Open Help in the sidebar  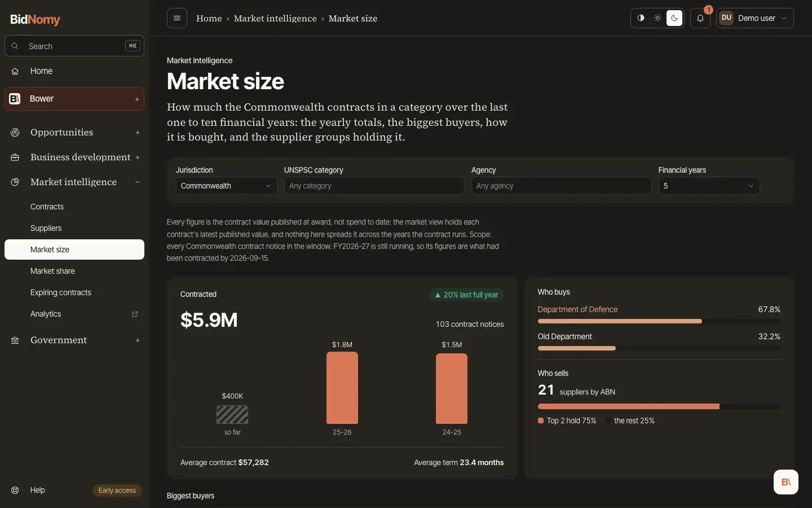pyautogui.click(x=37, y=490)
